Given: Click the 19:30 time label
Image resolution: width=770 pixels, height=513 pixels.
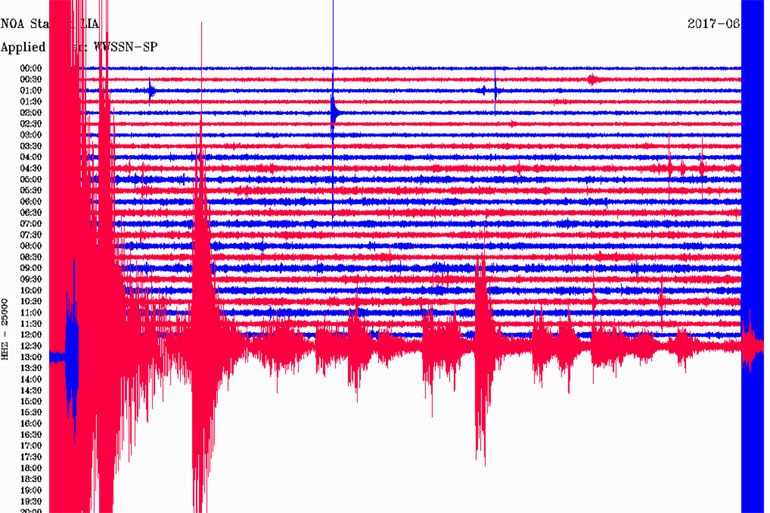Looking at the screenshot, I should [30, 501].
